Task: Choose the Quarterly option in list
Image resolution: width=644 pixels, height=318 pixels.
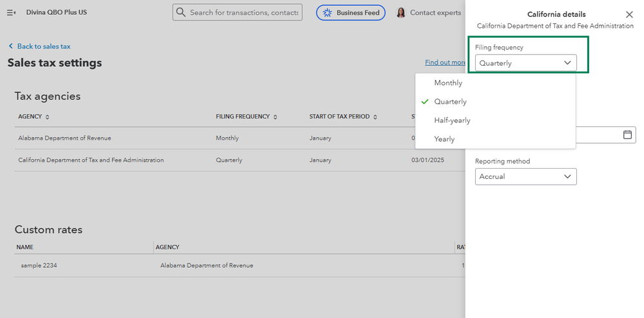Action: pyautogui.click(x=450, y=102)
